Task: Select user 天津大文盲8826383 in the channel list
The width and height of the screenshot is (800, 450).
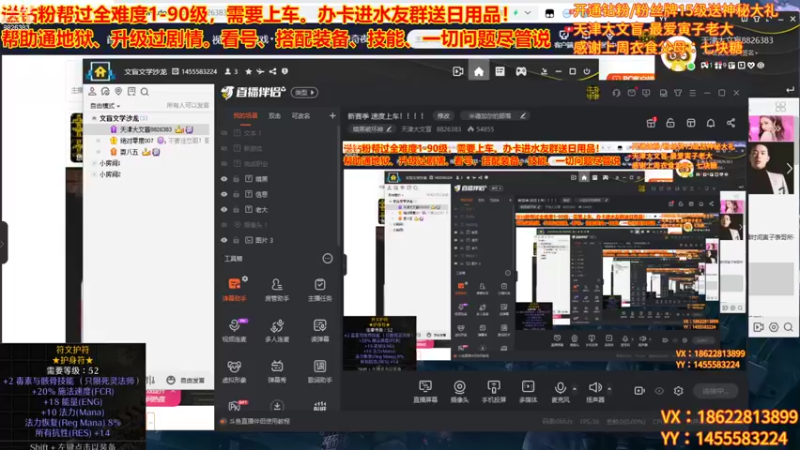Action: click(146, 130)
